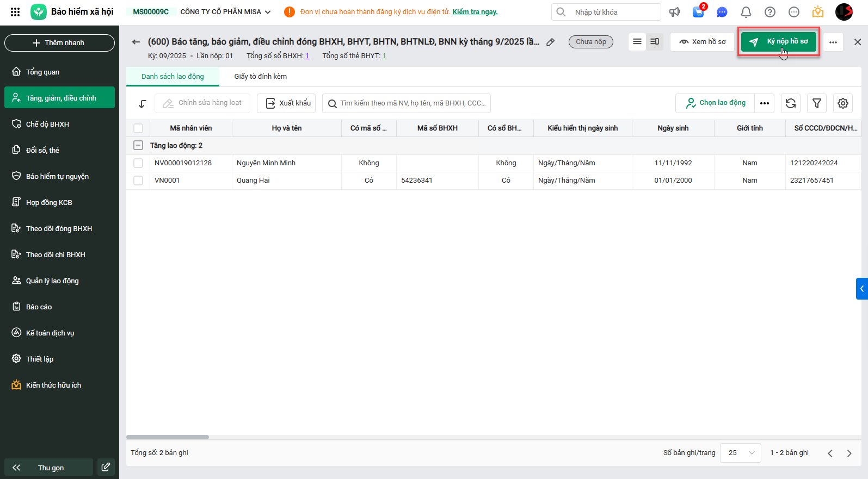The image size is (868, 479).
Task: Open records per page dropdown
Action: click(x=740, y=453)
